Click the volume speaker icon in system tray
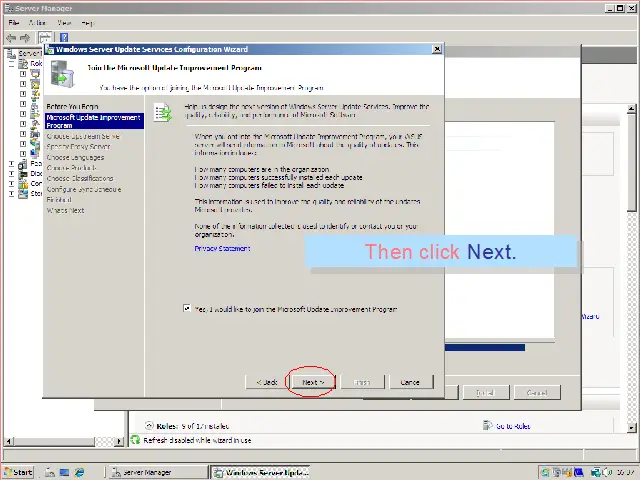This screenshot has width=640, height=480. (606, 472)
